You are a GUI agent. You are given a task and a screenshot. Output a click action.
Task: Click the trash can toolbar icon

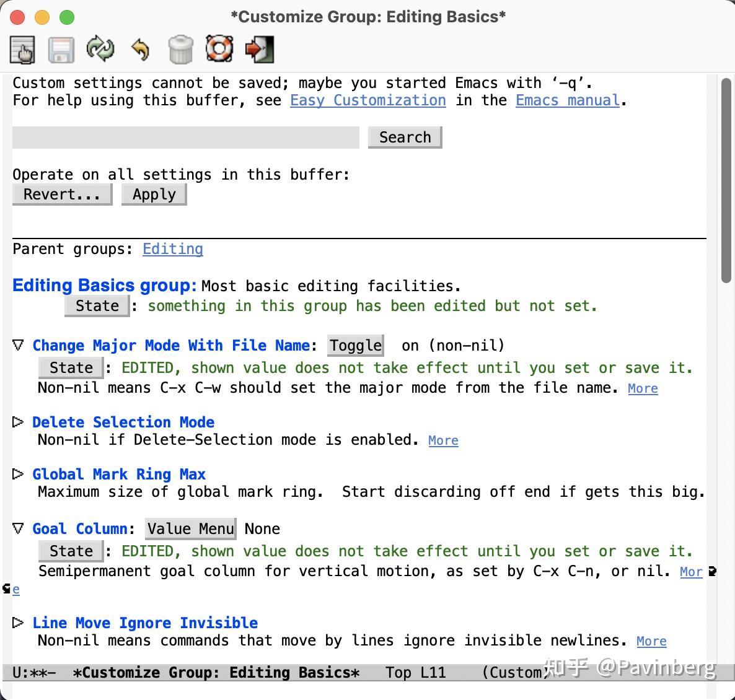(180, 48)
